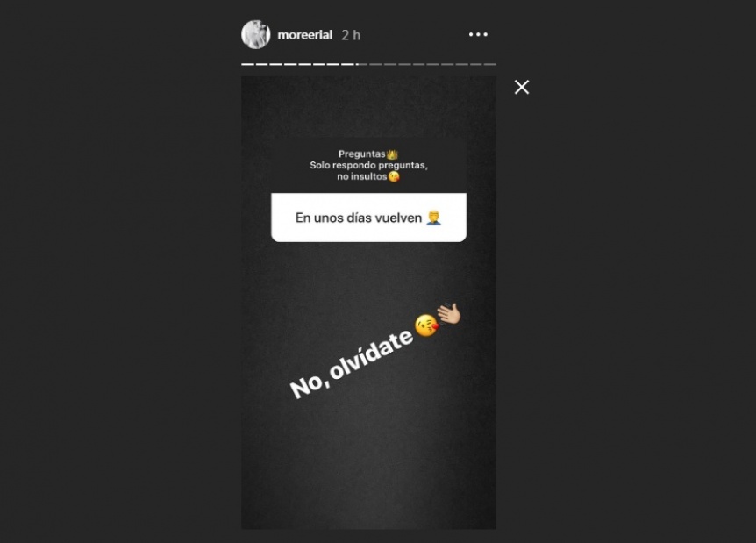Click the kiss emoji after 'no insultos'
The width and height of the screenshot is (756, 543).
click(x=394, y=177)
